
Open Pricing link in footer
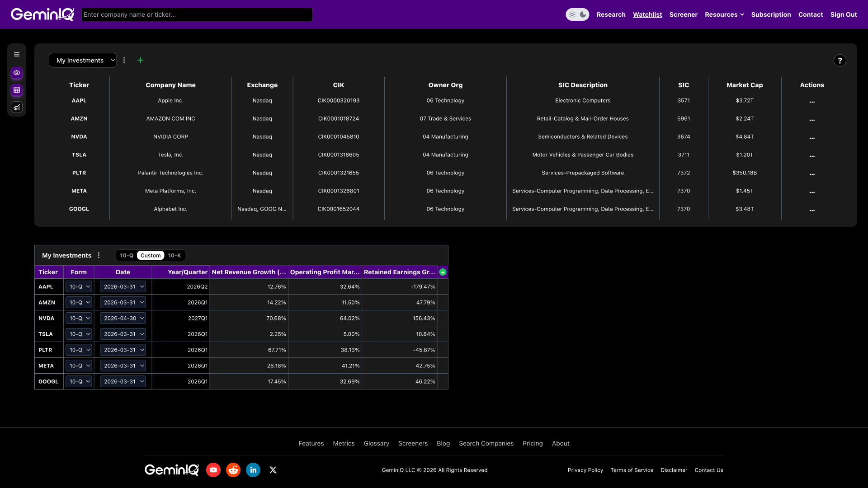533,443
